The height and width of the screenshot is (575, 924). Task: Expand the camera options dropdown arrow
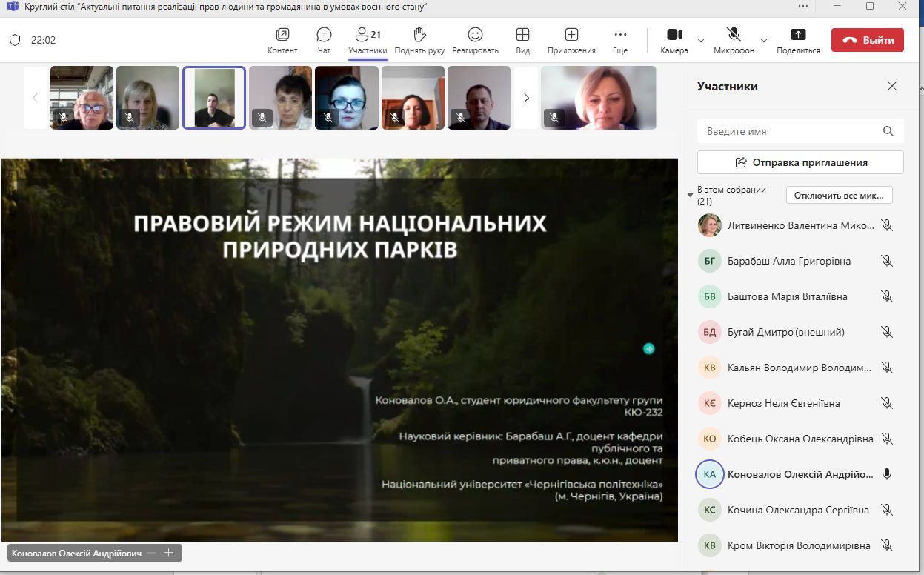click(x=701, y=40)
